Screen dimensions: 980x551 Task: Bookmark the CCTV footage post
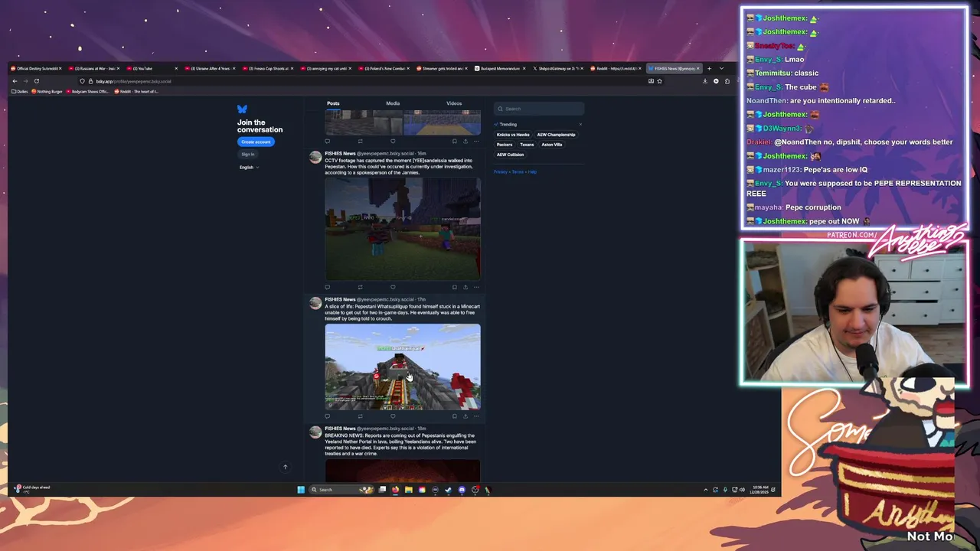pos(454,287)
